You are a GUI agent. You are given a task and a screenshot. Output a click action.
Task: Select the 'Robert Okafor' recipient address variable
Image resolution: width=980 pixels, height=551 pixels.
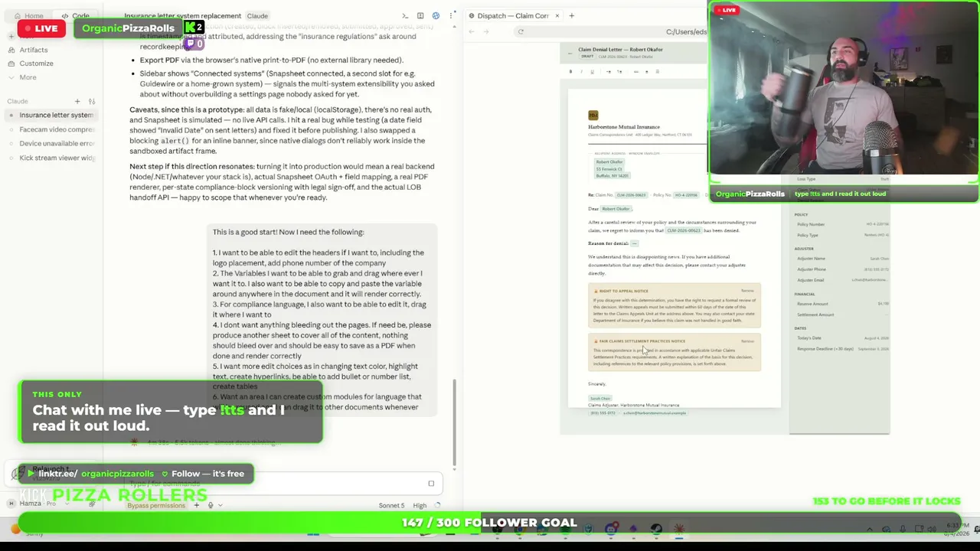(x=609, y=162)
